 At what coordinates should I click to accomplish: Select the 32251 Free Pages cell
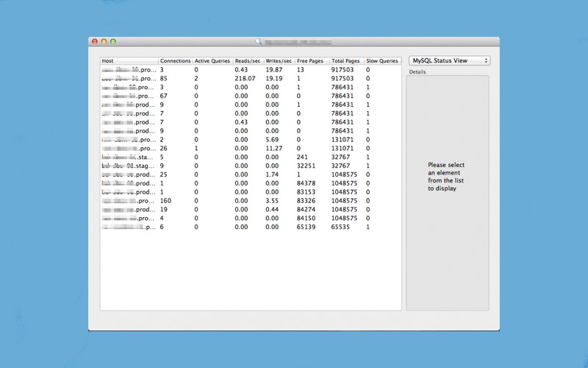tap(306, 166)
